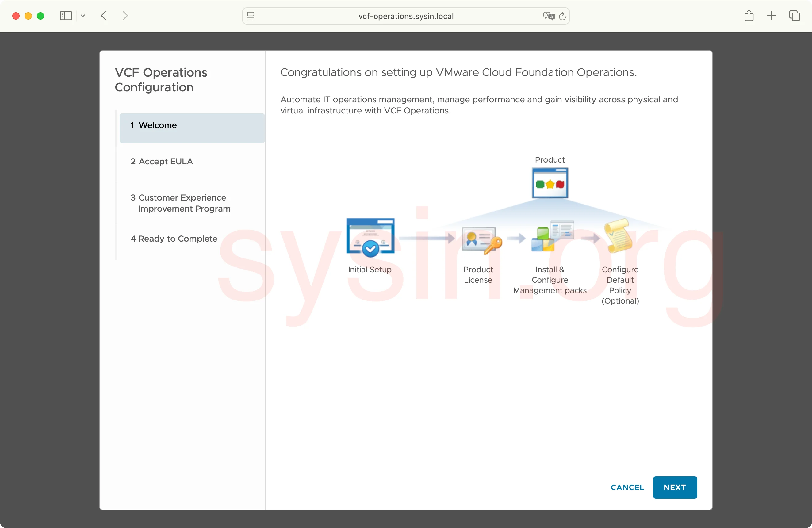The width and height of the screenshot is (812, 528).
Task: Navigate forward a page
Action: click(125, 16)
